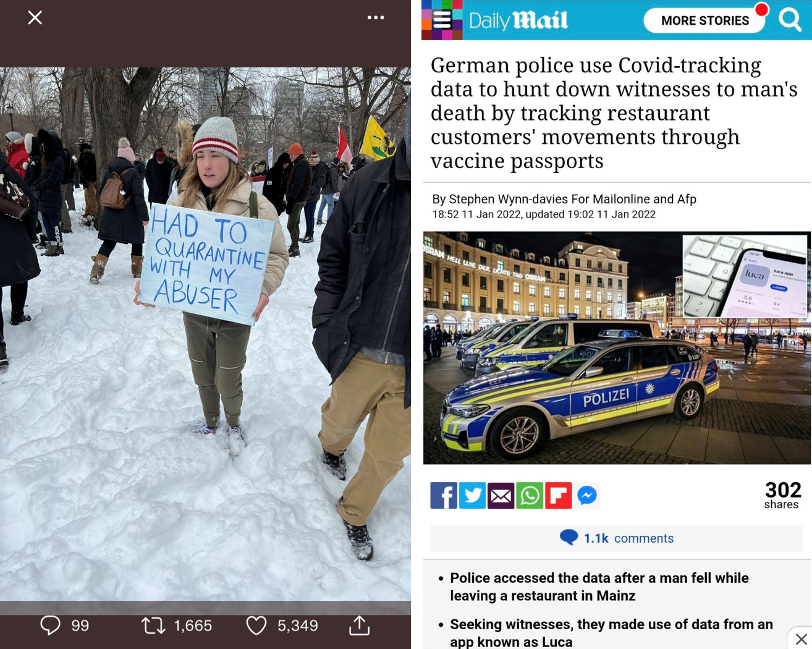Retweet using the arrows icon

(153, 626)
